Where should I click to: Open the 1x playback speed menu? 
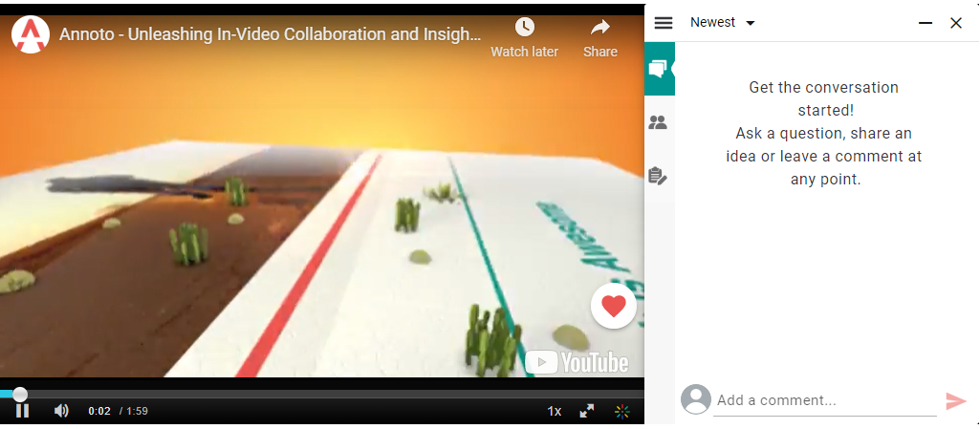555,411
